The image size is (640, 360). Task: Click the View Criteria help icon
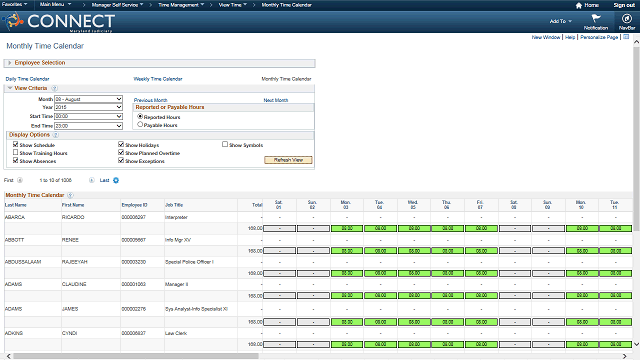coord(54,88)
